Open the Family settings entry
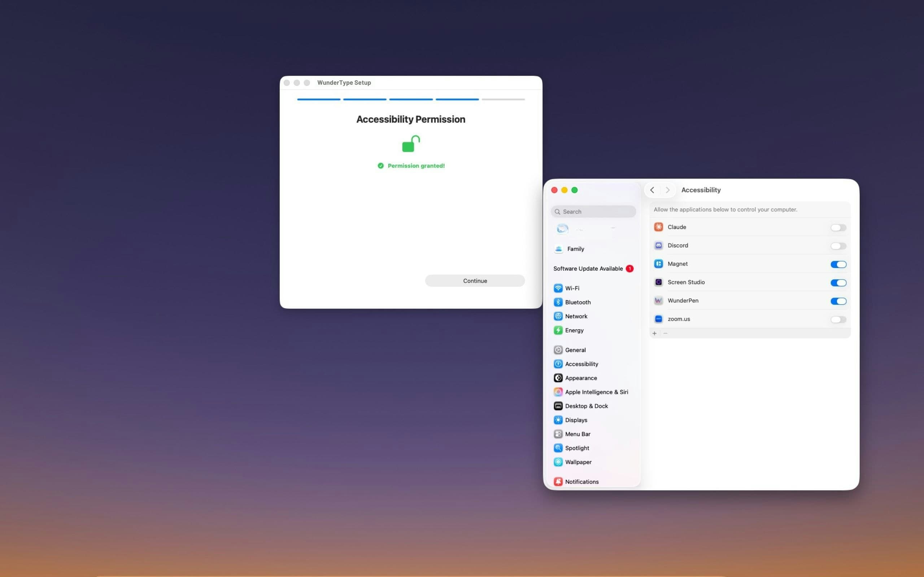924x577 pixels. pos(575,248)
